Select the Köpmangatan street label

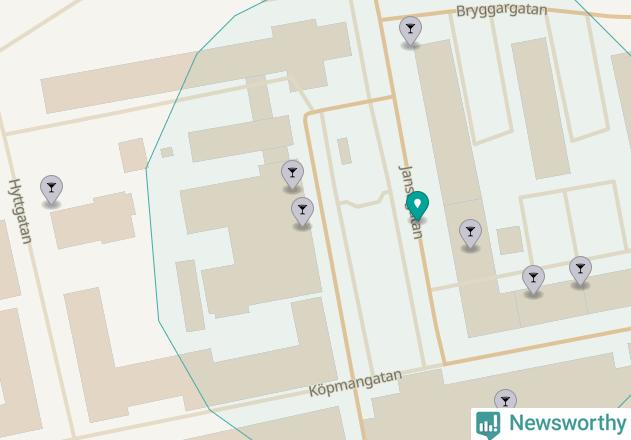(x=355, y=383)
